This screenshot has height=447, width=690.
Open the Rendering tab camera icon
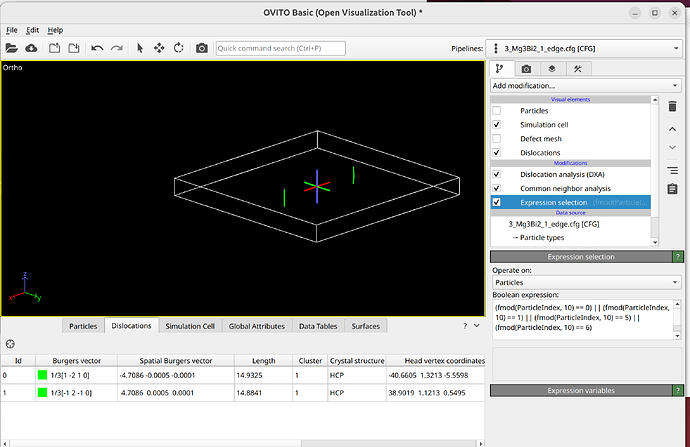(x=527, y=69)
